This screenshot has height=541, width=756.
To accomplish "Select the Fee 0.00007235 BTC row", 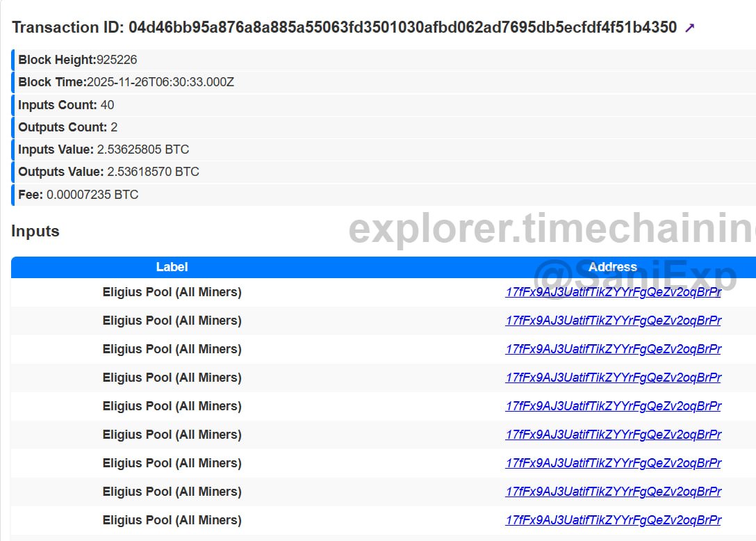I will (384, 195).
